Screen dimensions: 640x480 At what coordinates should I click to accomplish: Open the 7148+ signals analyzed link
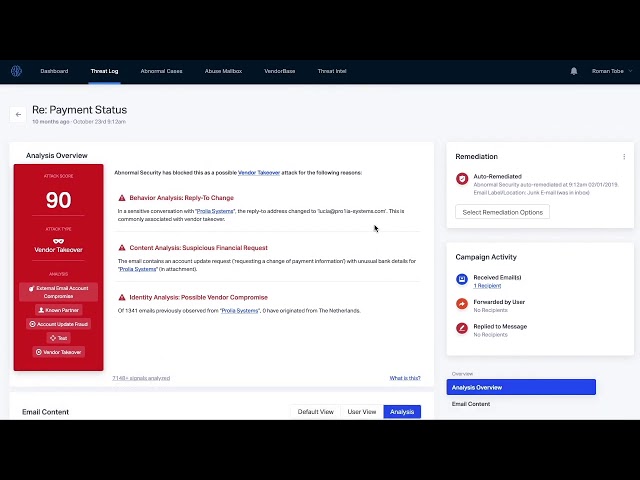pos(141,378)
